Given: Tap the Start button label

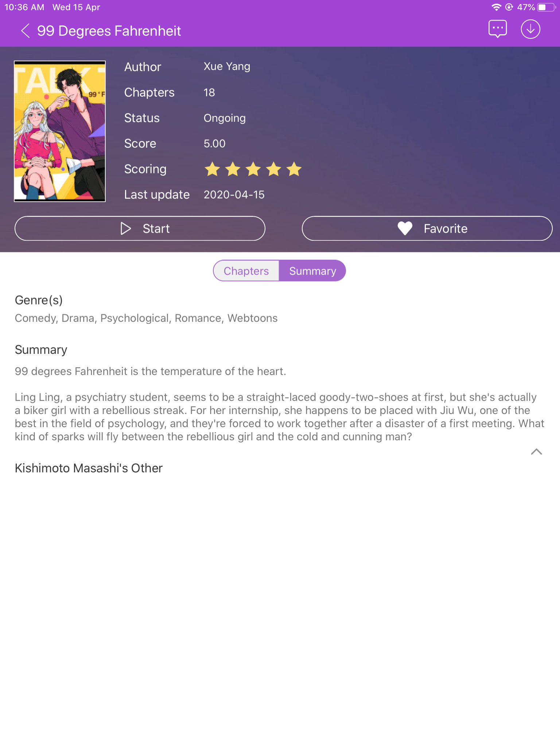Looking at the screenshot, I should click(x=156, y=229).
